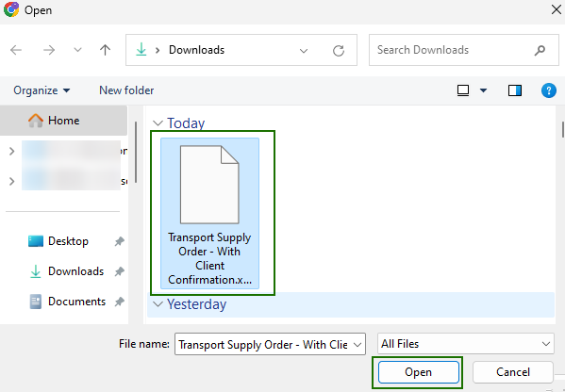The image size is (565, 392).
Task: Cancel the file dialog
Action: pyautogui.click(x=513, y=372)
